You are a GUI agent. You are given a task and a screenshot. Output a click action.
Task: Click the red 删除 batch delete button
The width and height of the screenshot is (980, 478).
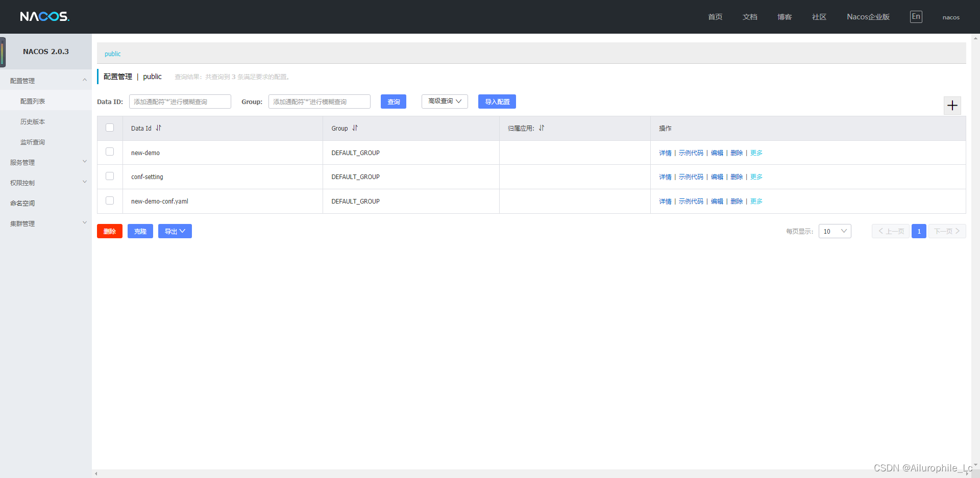(x=110, y=231)
